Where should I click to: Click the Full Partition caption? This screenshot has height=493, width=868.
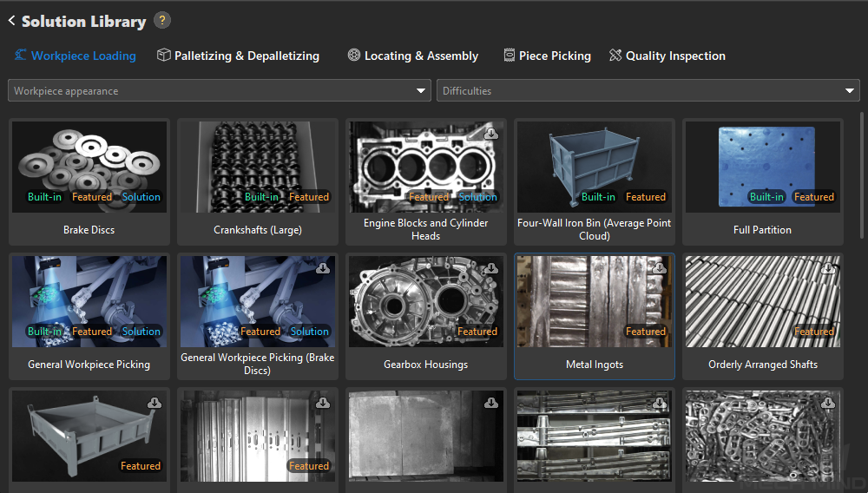[763, 230]
